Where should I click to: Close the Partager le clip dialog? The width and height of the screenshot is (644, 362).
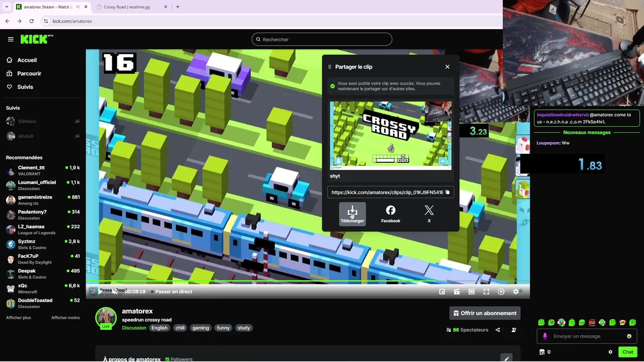coord(447,66)
